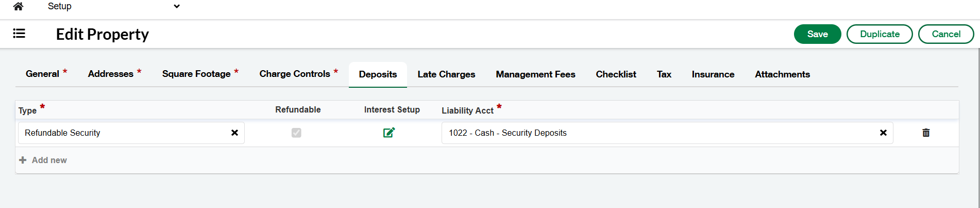The image size is (980, 208).
Task: Open the Tax tab
Action: 664,74
